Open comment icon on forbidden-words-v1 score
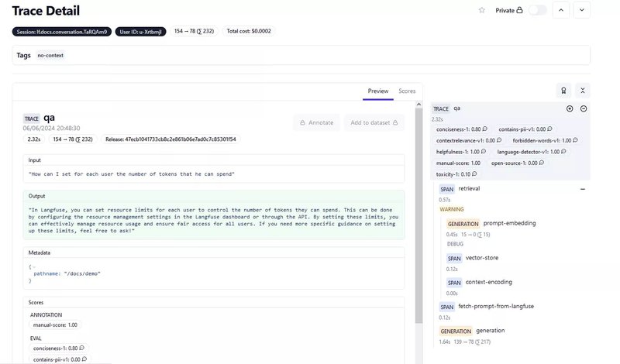Viewport: 620px width, 364px height. 575,140
